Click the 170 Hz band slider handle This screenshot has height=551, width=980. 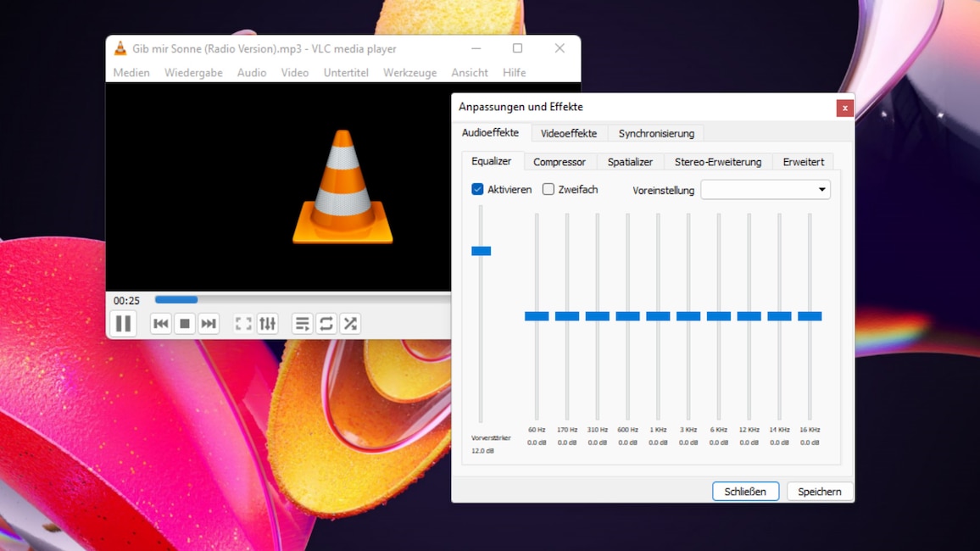[x=567, y=316]
